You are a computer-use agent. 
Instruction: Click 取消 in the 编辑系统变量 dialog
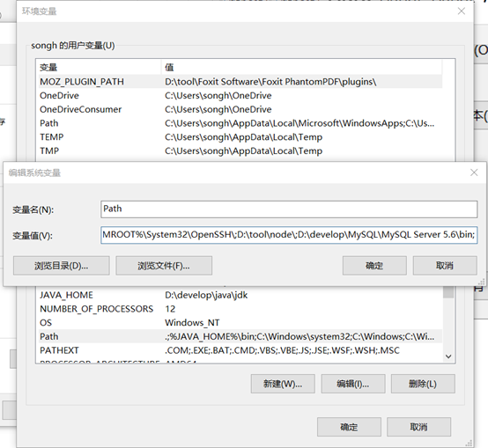tap(445, 266)
